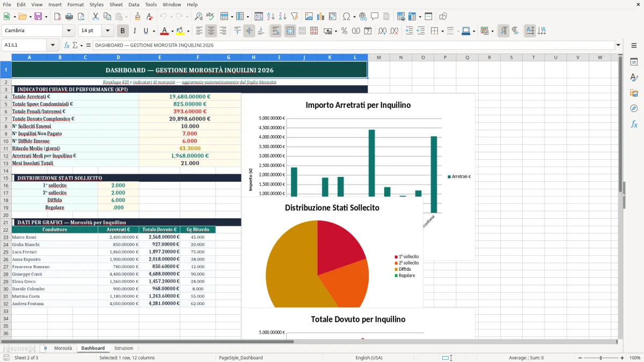This screenshot has width=644, height=362.
Task: Toggle Left-To-Right text direction
Action: (x=503, y=31)
